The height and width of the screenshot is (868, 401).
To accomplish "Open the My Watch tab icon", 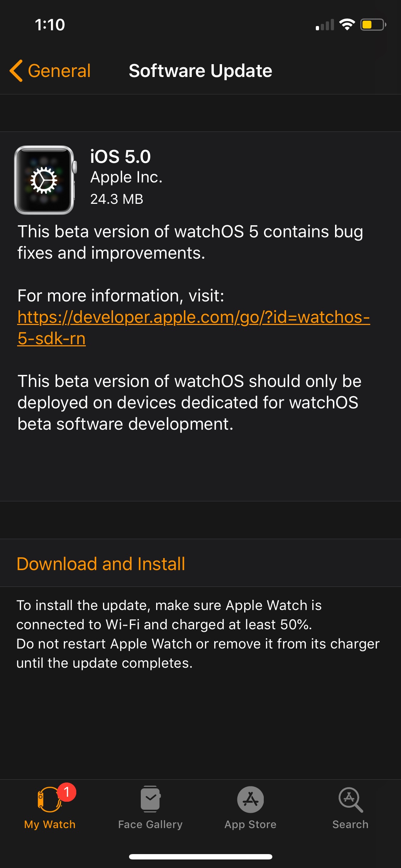I will click(49, 799).
